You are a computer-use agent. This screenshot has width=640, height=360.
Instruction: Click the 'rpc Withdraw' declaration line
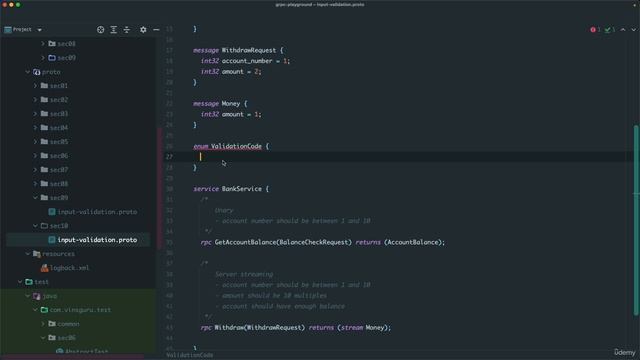(296, 327)
